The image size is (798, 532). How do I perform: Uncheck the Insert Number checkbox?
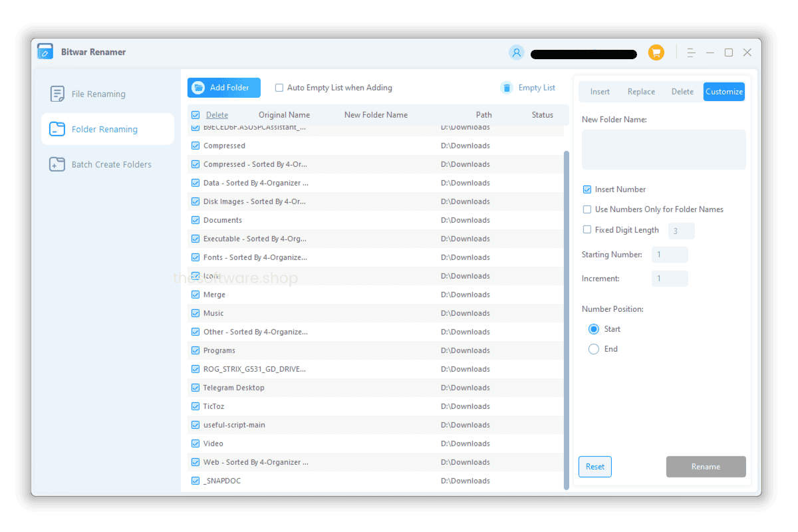coord(587,190)
